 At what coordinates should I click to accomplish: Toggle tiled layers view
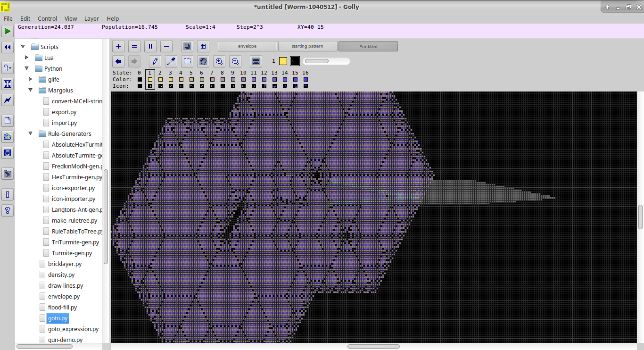(x=203, y=46)
